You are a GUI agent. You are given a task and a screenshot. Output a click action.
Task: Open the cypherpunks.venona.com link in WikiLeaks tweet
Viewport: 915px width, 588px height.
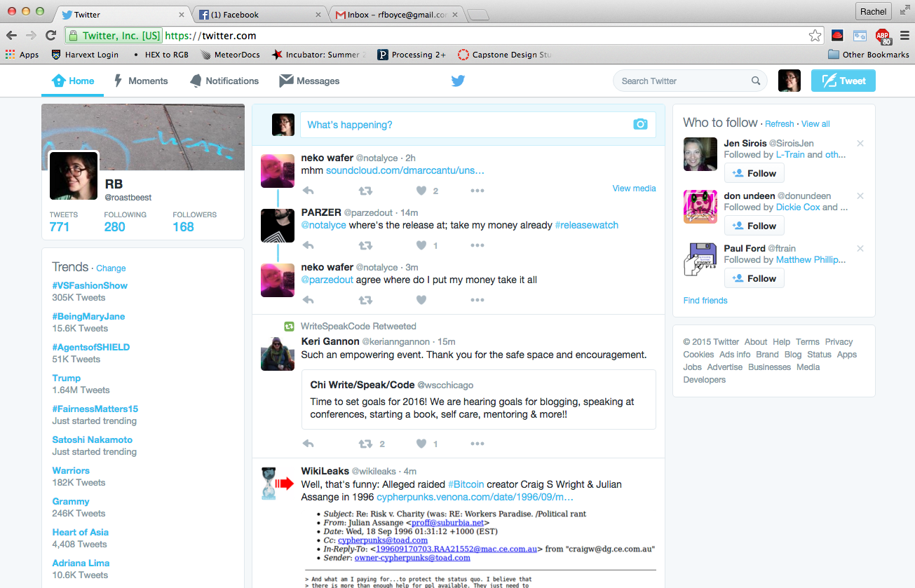pos(475,497)
